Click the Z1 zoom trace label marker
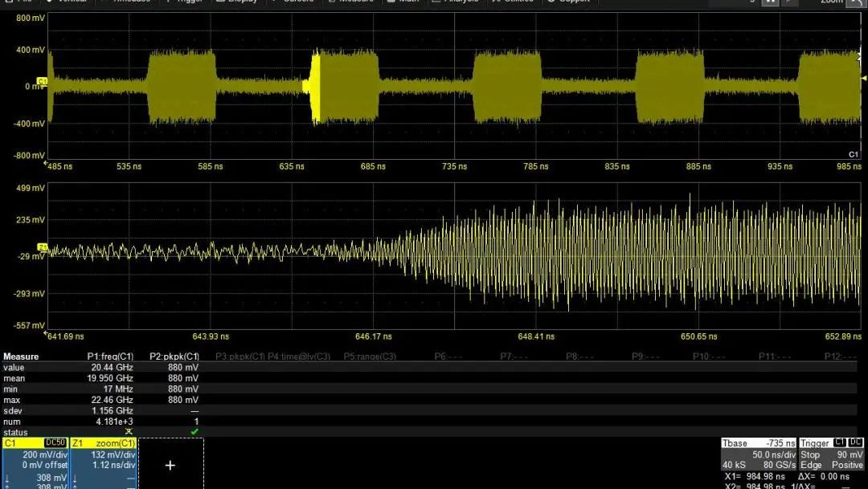The height and width of the screenshot is (489, 868). click(x=42, y=247)
